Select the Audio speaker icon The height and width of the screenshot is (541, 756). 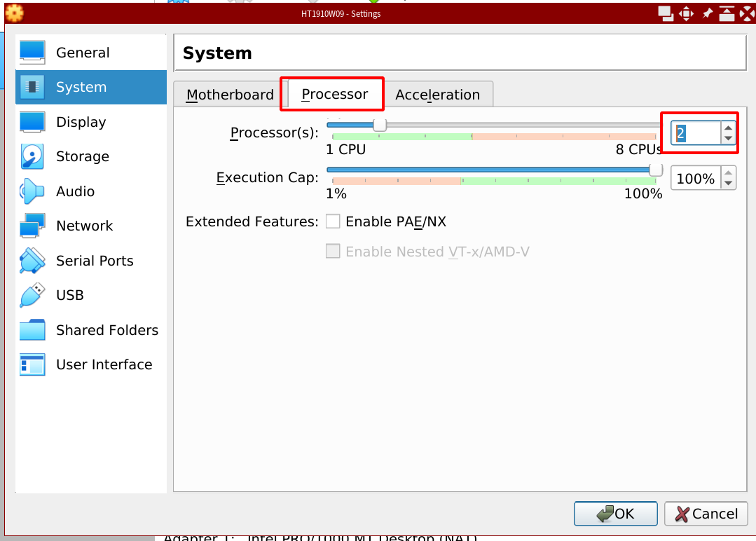point(32,191)
